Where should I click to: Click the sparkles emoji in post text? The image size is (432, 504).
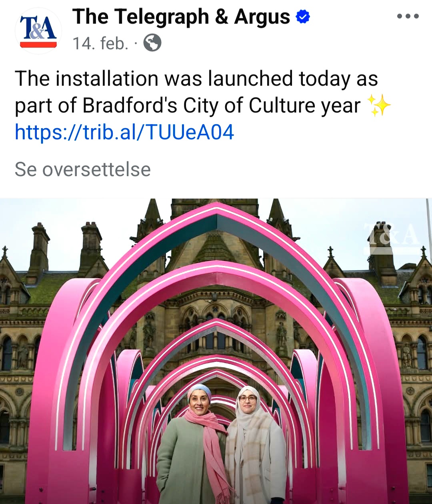(379, 106)
